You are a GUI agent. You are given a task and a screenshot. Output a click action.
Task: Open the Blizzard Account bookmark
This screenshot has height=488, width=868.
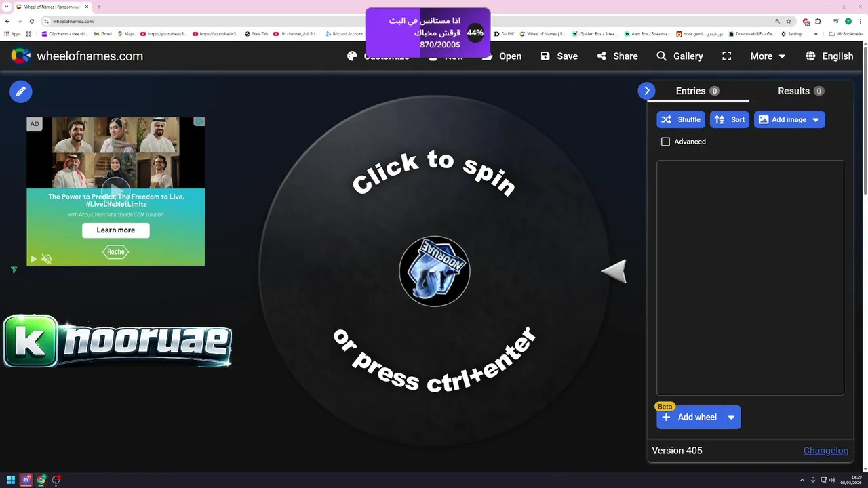344,34
